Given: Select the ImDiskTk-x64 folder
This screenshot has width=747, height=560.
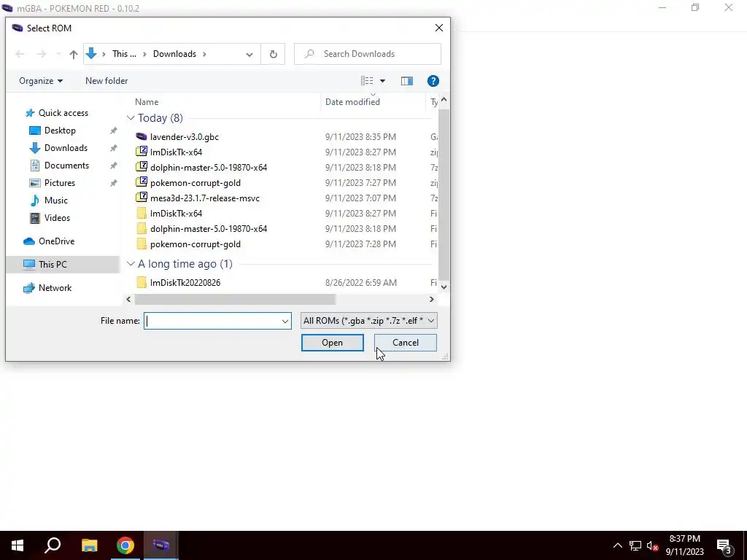Looking at the screenshot, I should 177,214.
